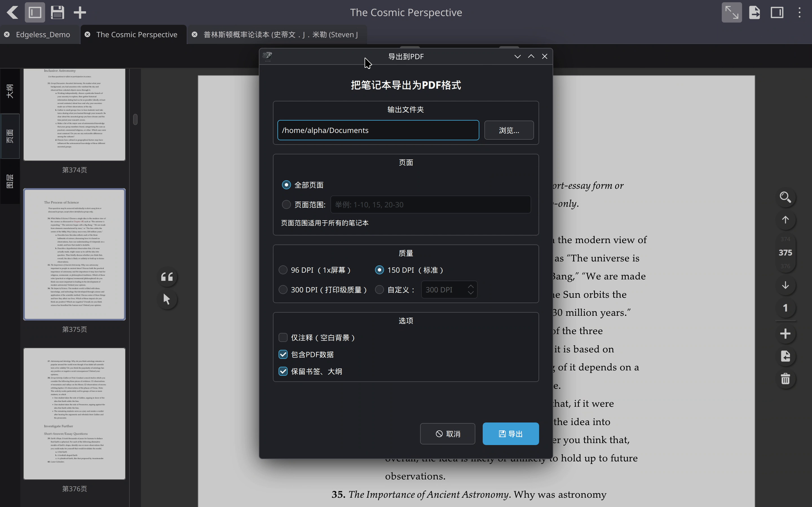Increase custom DPI with stepper up arrow
This screenshot has width=812, height=507.
471,286
